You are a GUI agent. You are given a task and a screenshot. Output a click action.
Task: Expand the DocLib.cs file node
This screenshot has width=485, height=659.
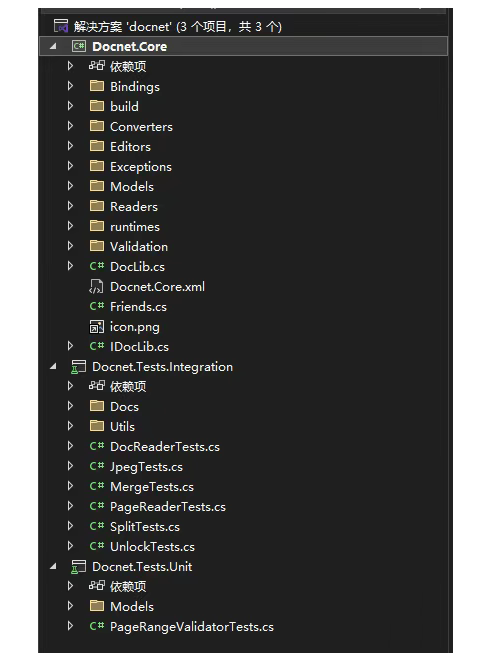[x=70, y=266]
